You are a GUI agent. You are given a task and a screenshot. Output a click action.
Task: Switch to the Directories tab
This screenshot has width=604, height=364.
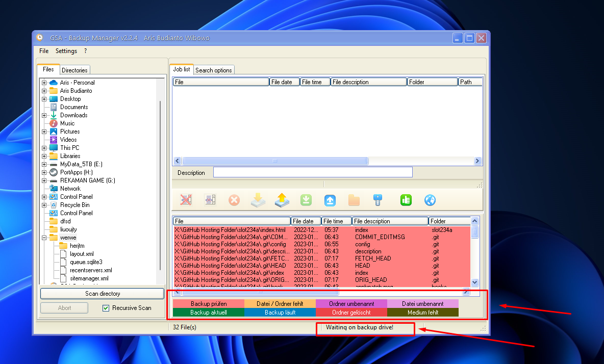74,70
